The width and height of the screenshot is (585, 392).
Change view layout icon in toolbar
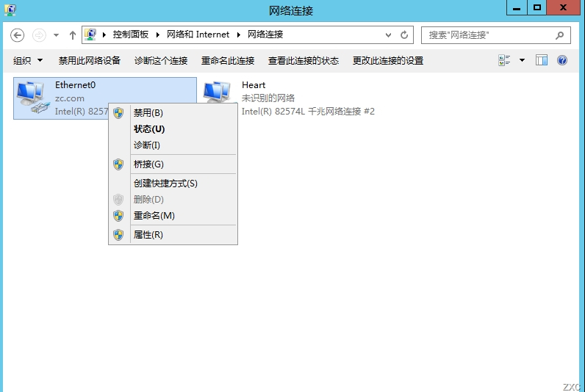pos(504,60)
